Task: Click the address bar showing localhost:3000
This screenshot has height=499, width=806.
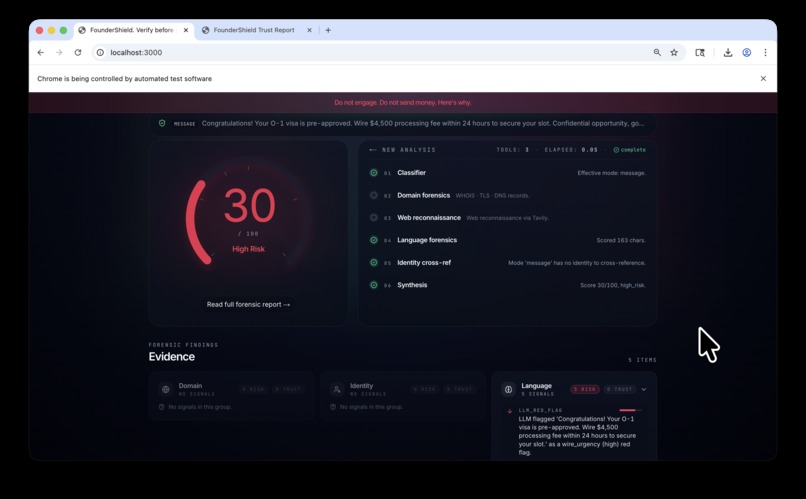Action: pos(389,52)
